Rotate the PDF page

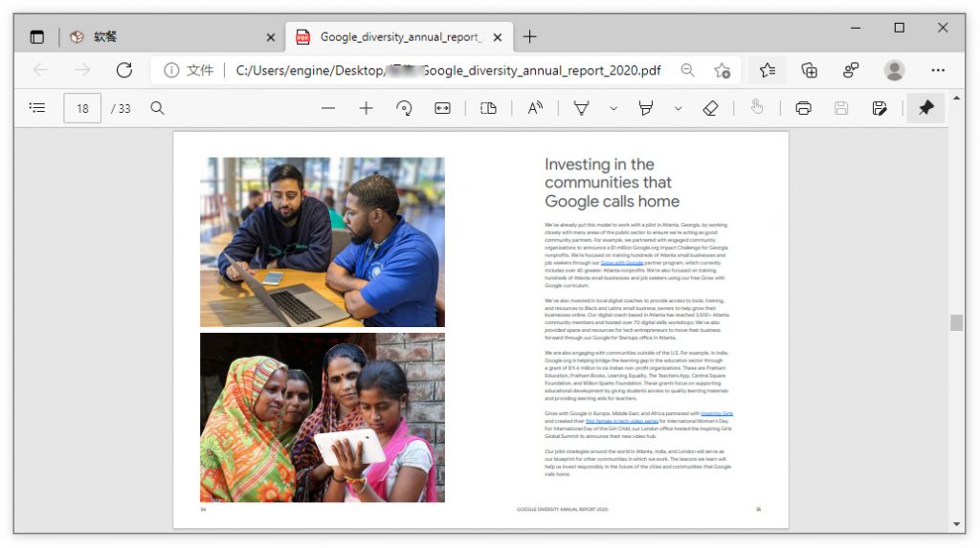[x=404, y=108]
